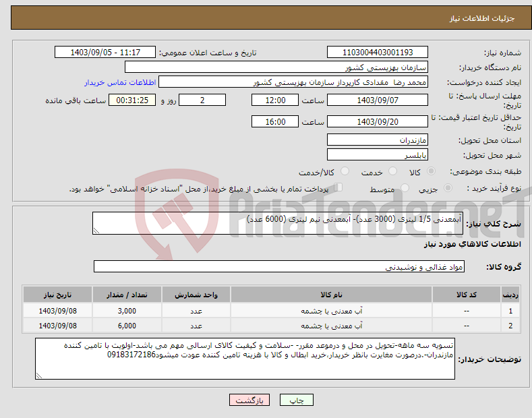The height and width of the screenshot is (418, 532).
Task: Click the need number field 1103004403001193
Action: tap(378, 53)
